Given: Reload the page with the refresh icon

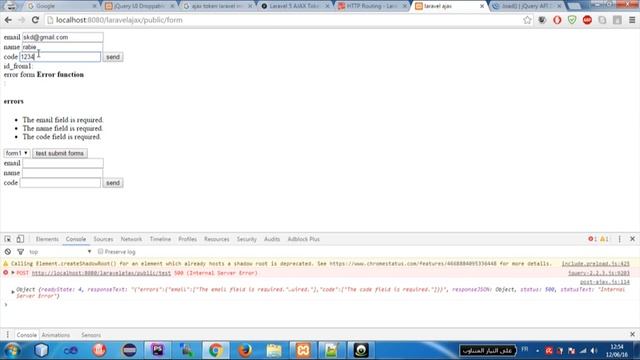Looking at the screenshot, I should (36, 20).
